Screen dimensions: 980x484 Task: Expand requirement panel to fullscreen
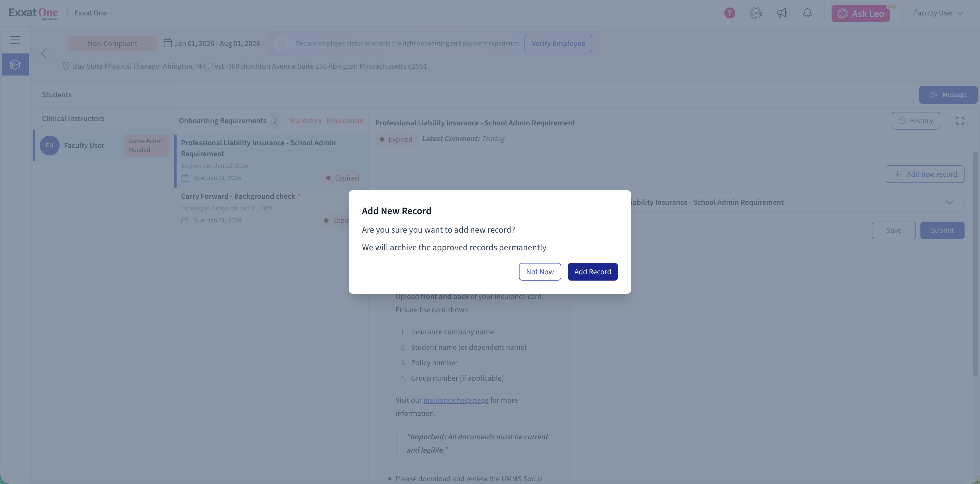[x=960, y=120]
